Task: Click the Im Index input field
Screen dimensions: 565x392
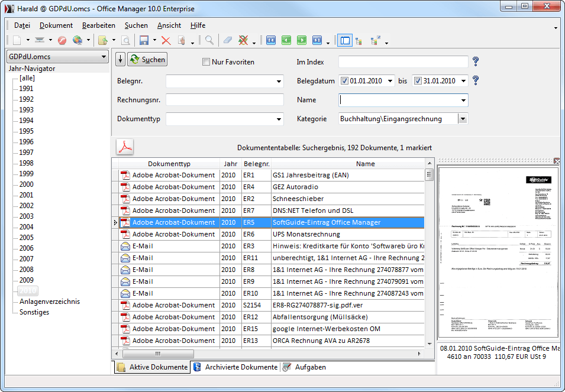Action: tap(403, 62)
